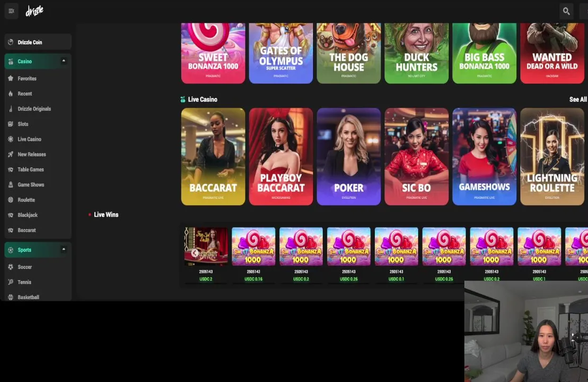Click the New Releases rocket icon
Screen dimensions: 588x382
tap(11, 154)
